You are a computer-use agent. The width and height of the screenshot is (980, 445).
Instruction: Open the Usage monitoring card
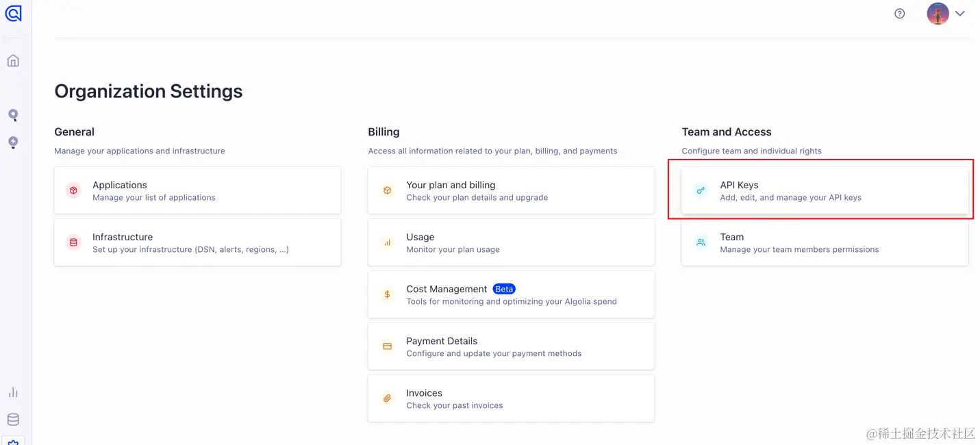coord(511,243)
